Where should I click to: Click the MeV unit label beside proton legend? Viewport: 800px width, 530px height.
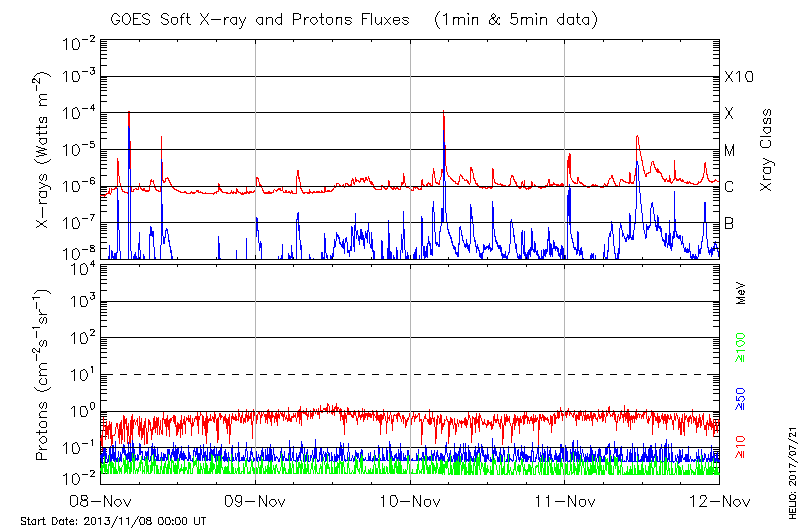pyautogui.click(x=741, y=294)
